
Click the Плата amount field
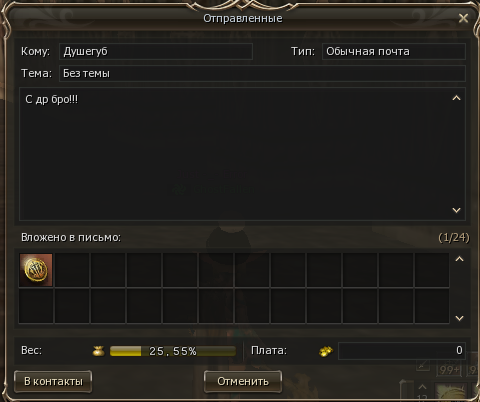402,351
